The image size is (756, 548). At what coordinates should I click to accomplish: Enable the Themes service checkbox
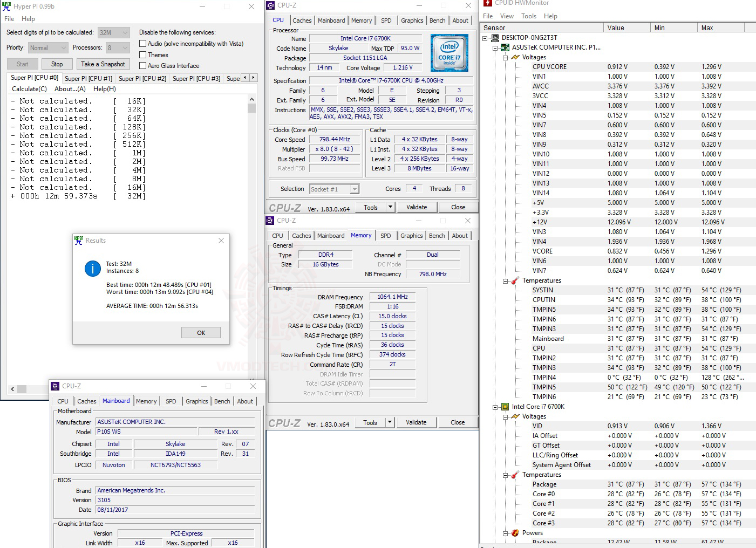[x=142, y=54]
